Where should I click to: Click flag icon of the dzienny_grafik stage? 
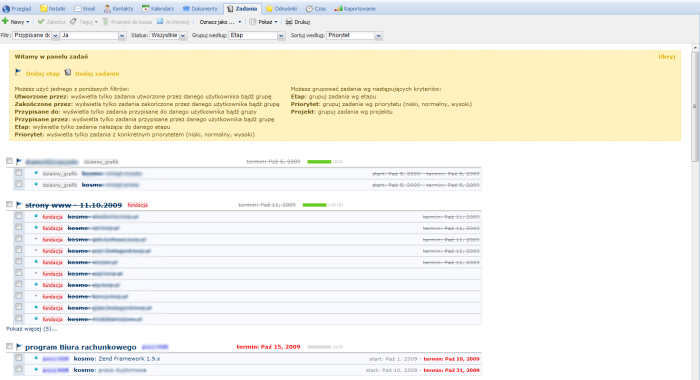[x=19, y=161]
